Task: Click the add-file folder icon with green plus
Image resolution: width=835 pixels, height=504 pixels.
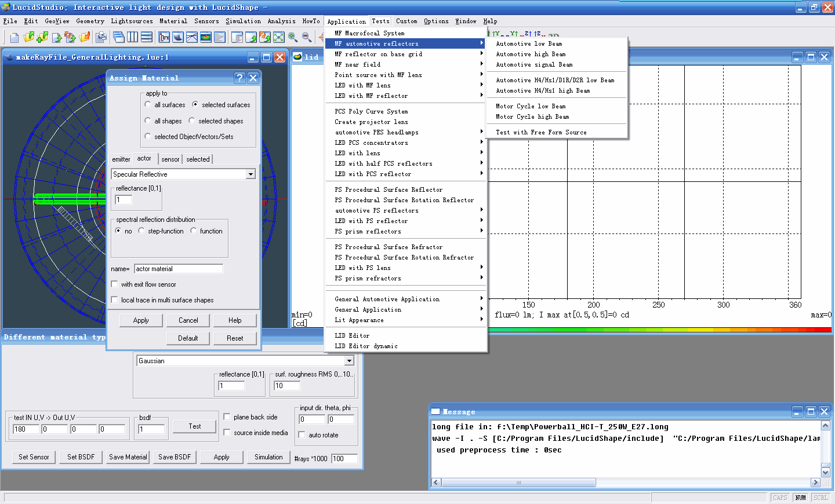Action: pyautogui.click(x=42, y=38)
